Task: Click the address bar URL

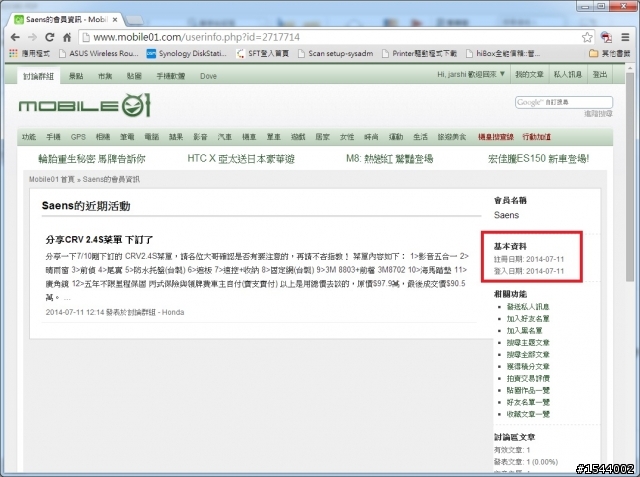Action: coord(196,38)
